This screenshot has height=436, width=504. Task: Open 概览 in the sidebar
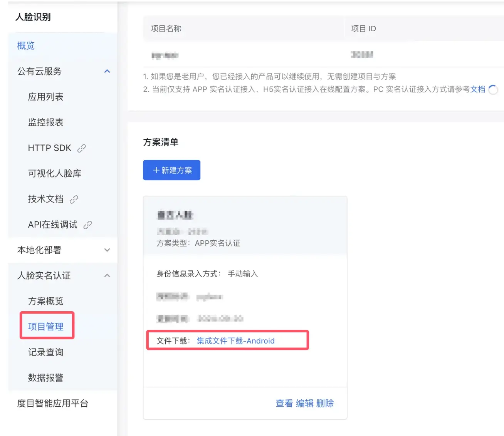click(x=26, y=46)
